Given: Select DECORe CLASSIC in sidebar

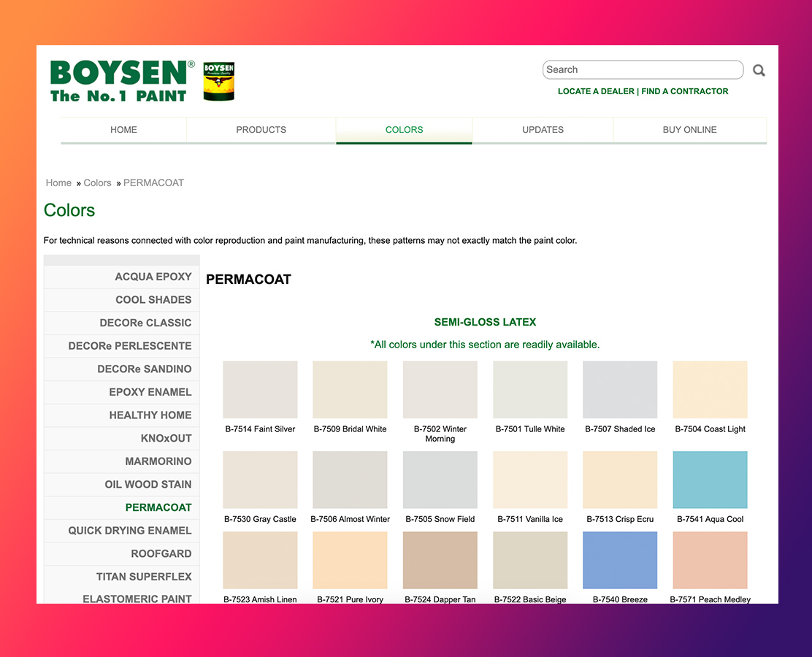Looking at the screenshot, I should [122, 323].
